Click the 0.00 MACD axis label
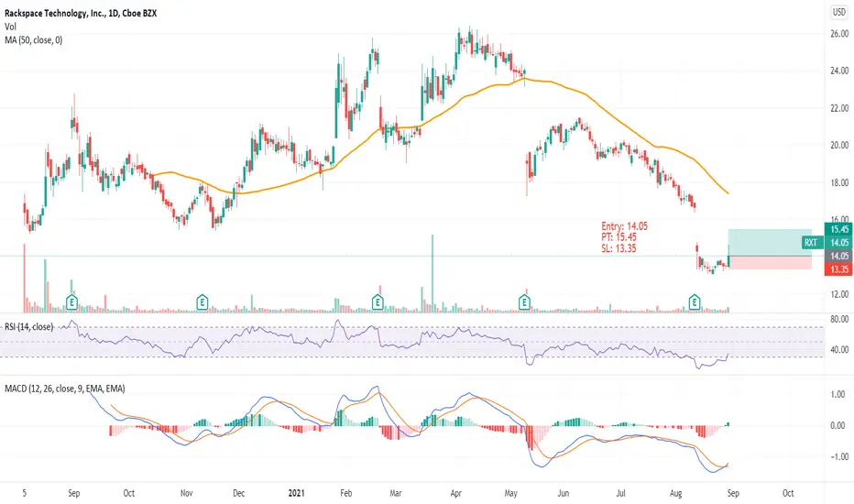 tap(838, 425)
